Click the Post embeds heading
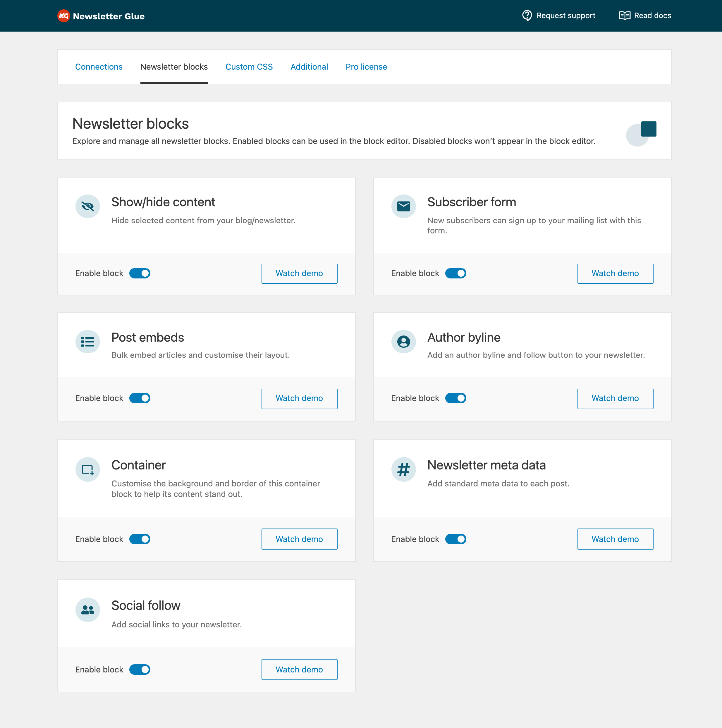 (148, 337)
